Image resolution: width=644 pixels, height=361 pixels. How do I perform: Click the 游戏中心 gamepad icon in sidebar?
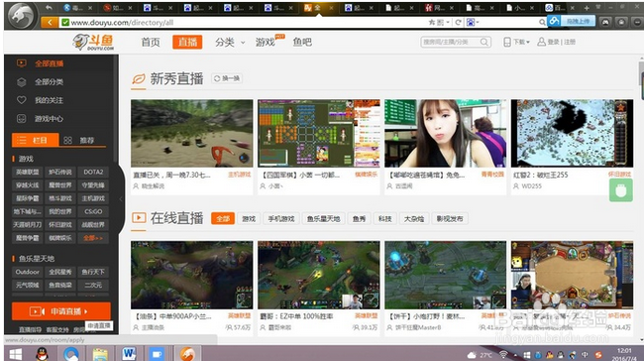point(22,118)
